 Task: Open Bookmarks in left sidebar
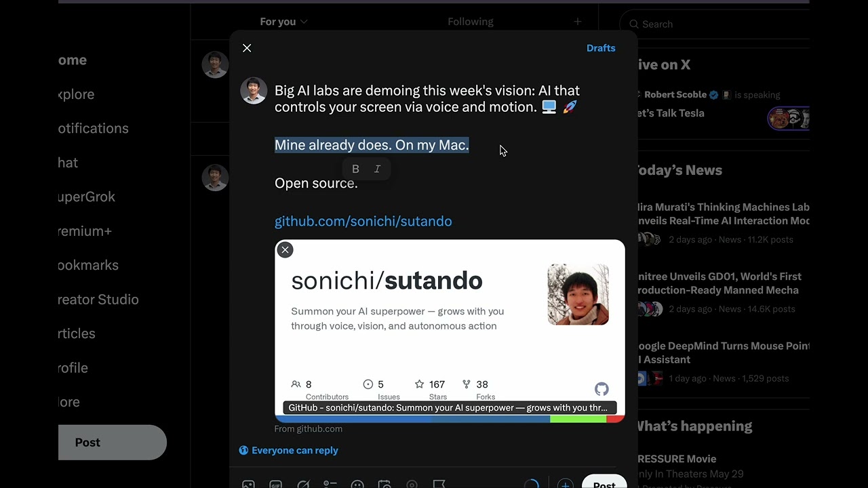click(88, 265)
